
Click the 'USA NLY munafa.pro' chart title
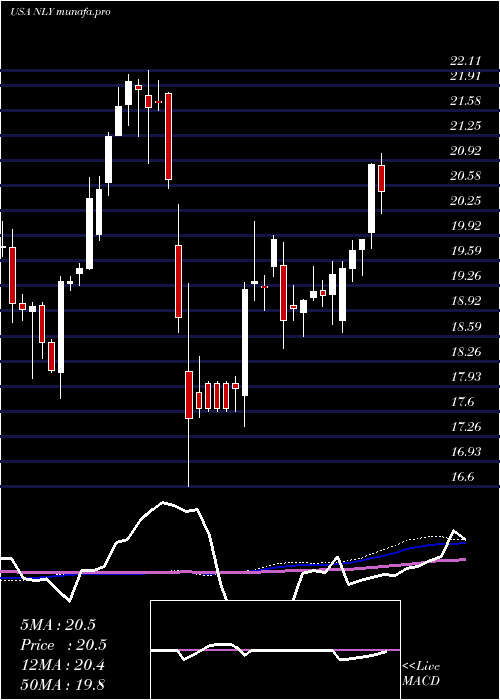point(60,12)
